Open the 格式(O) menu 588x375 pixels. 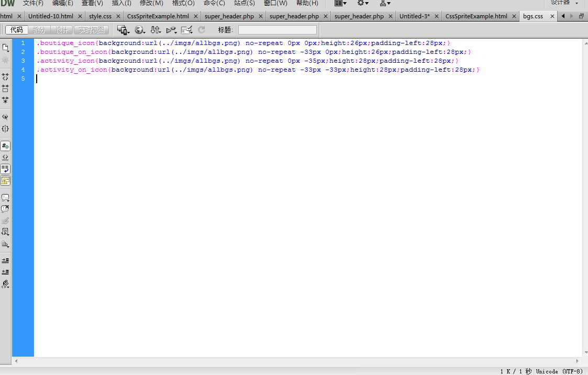(x=183, y=3)
